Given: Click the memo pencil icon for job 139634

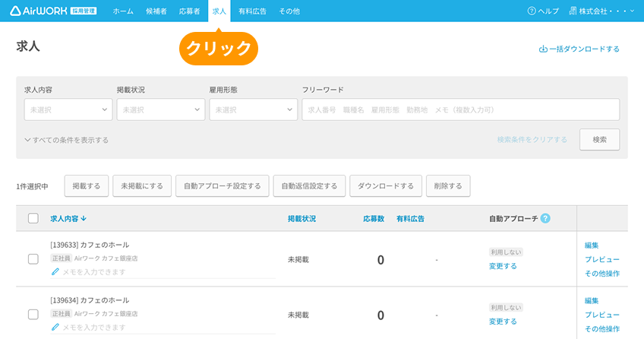Looking at the screenshot, I should click(x=55, y=327).
